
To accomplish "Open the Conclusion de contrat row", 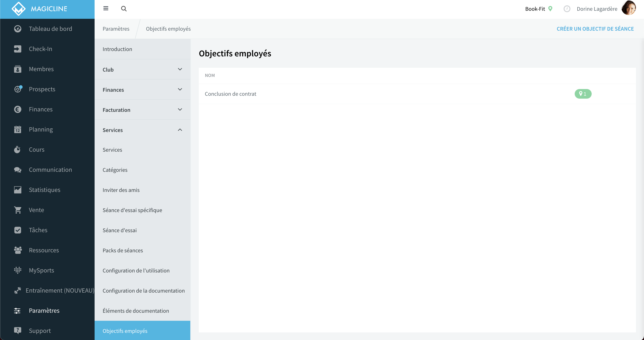I will click(417, 94).
